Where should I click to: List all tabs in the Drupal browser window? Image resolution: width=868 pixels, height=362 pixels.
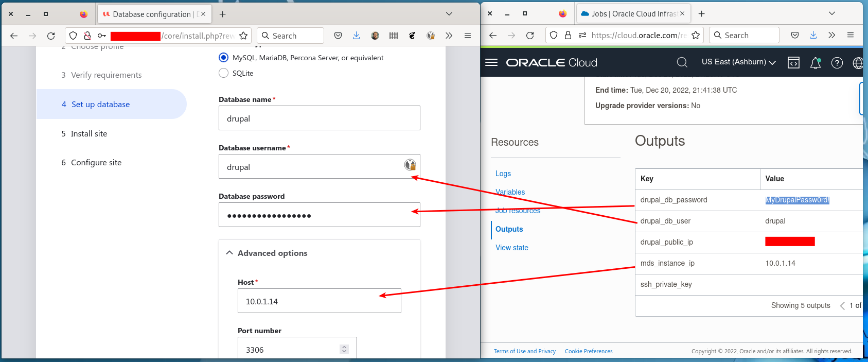tap(449, 14)
